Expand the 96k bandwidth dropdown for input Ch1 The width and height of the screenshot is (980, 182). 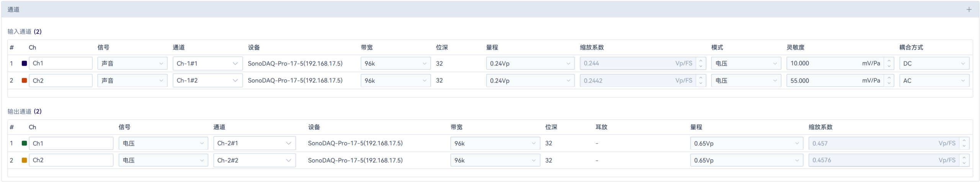pyautogui.click(x=395, y=64)
